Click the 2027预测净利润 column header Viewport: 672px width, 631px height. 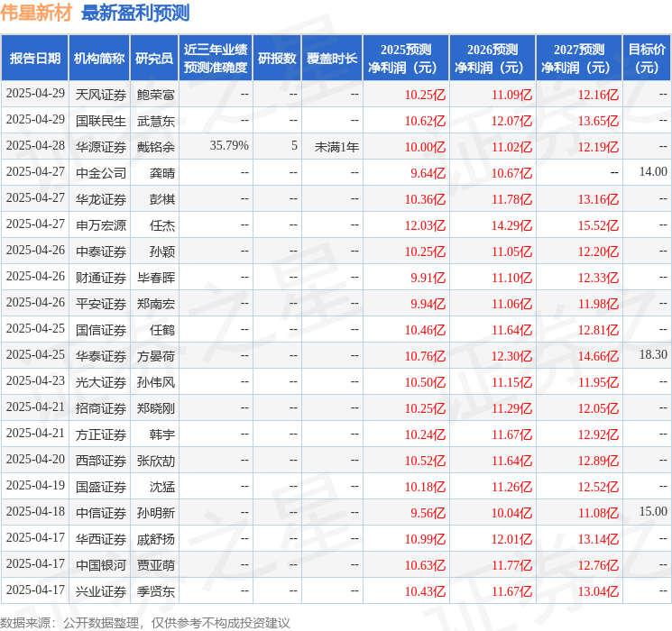pyautogui.click(x=579, y=59)
